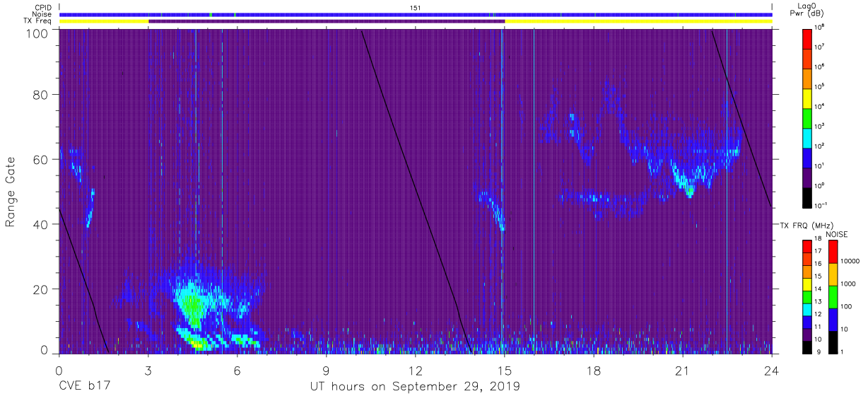
Task: Click the x-axis tick label '24'
Action: click(772, 371)
